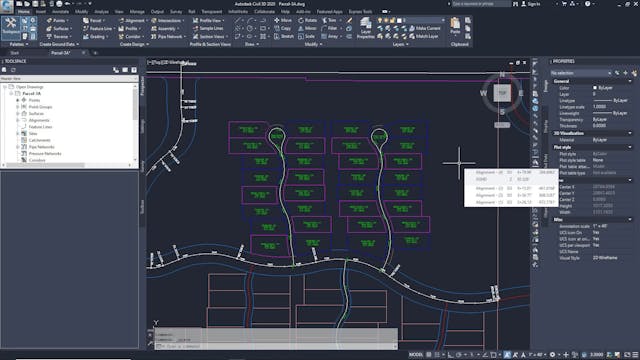Select the Scale tool
640x360 pixels.
tap(306, 37)
